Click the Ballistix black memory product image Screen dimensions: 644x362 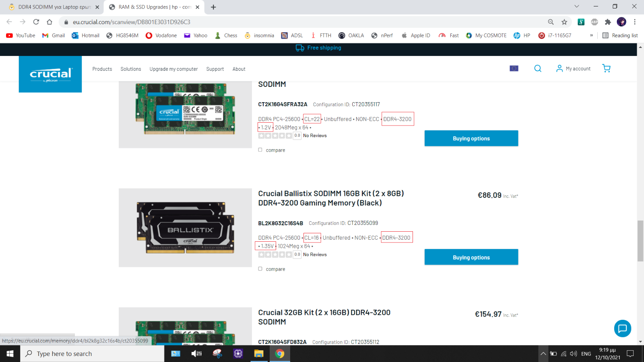coord(185,228)
